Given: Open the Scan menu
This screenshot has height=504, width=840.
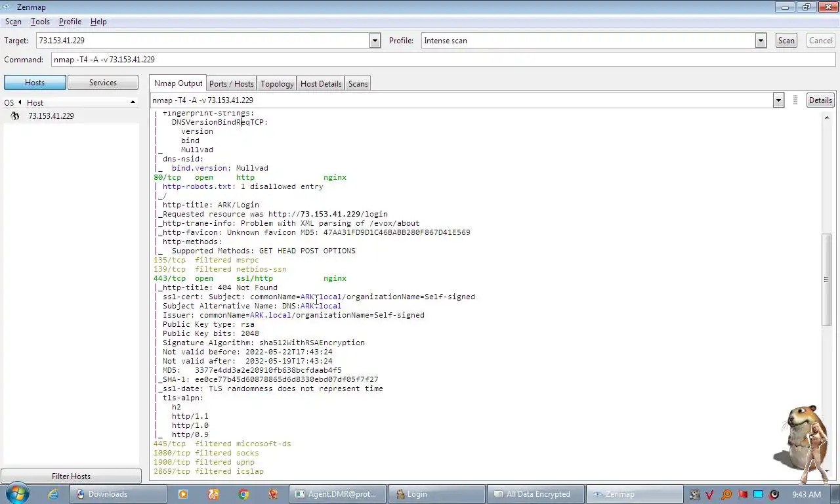Looking at the screenshot, I should (x=13, y=22).
